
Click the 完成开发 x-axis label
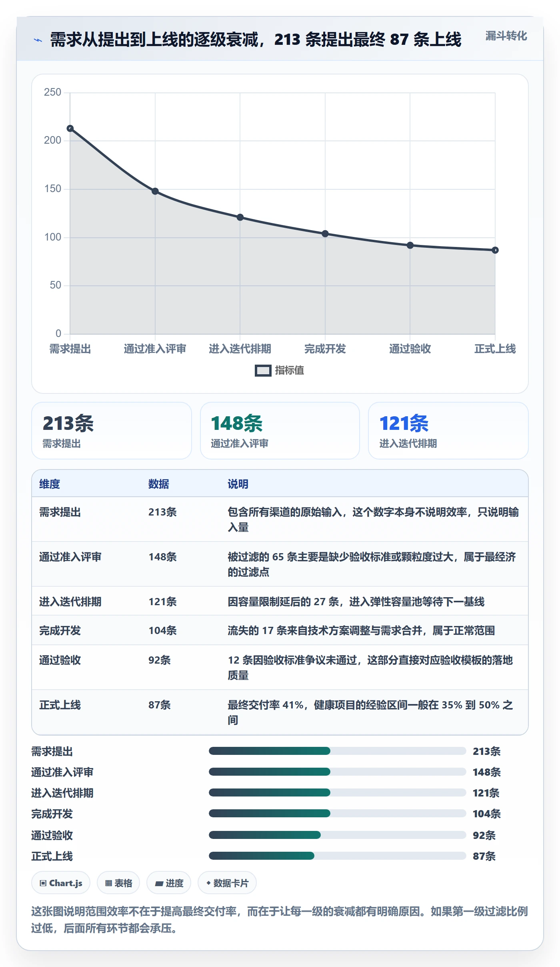(325, 349)
